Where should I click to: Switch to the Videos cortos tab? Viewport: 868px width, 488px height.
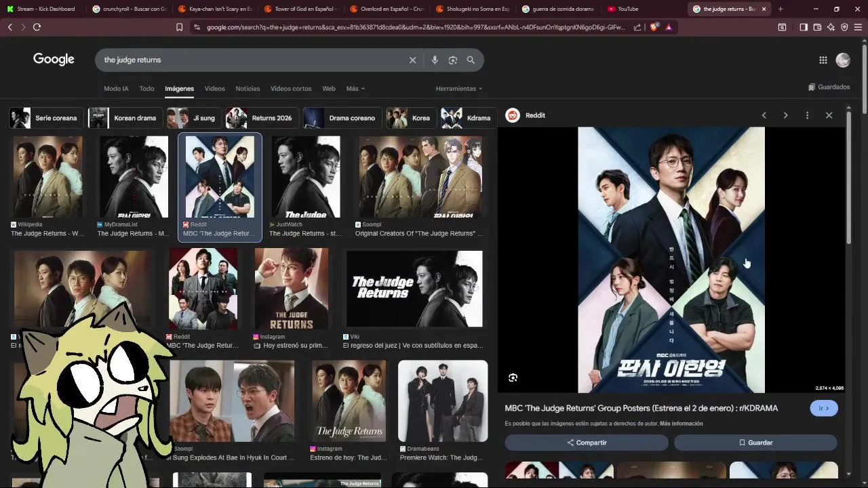pos(291,89)
